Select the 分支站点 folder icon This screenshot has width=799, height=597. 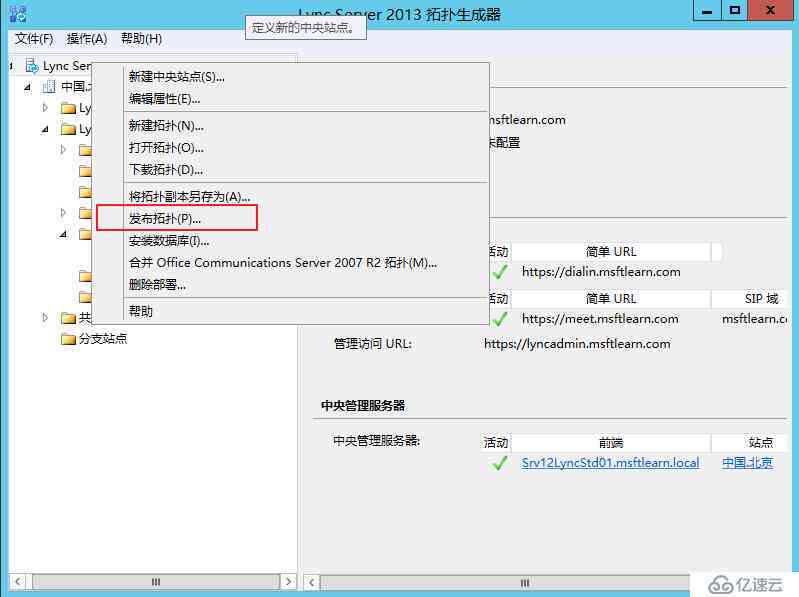coord(68,339)
